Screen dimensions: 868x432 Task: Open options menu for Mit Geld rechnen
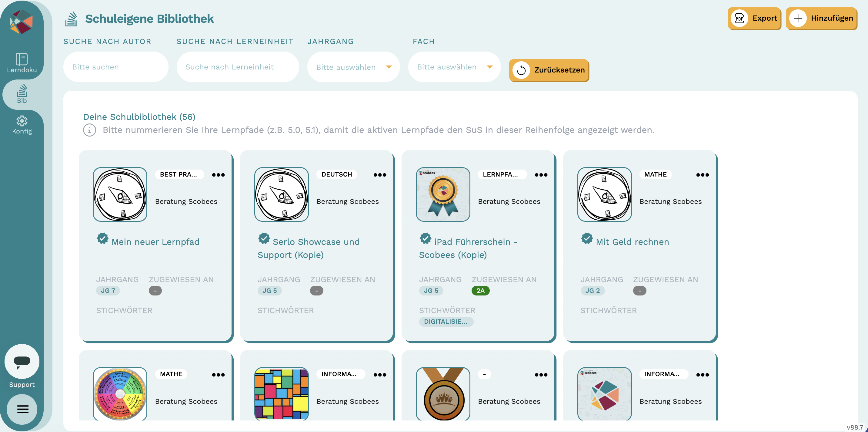[703, 175]
